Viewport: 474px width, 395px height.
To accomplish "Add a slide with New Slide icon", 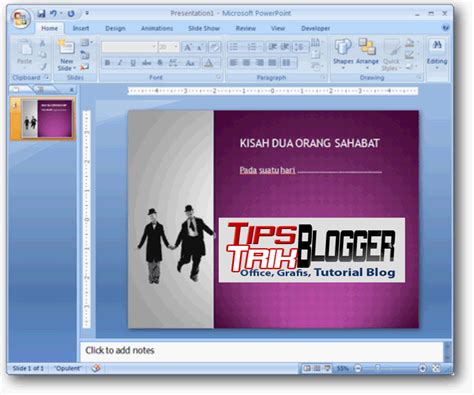I will (66, 47).
